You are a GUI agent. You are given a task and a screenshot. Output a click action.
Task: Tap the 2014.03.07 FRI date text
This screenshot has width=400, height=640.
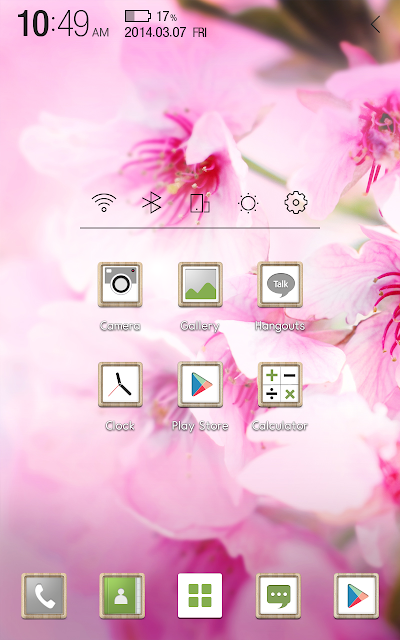[165, 33]
